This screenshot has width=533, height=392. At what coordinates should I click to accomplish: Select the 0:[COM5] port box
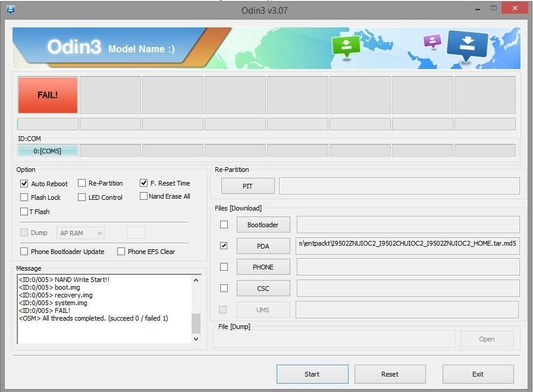tap(48, 150)
